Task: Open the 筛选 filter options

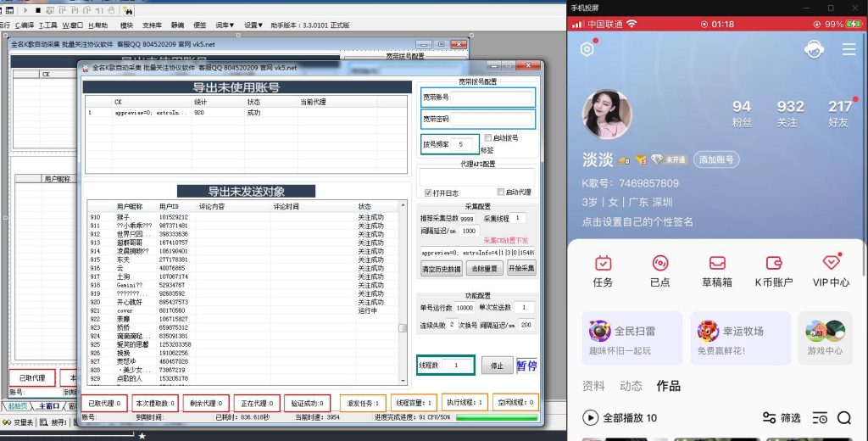Action: [781, 417]
